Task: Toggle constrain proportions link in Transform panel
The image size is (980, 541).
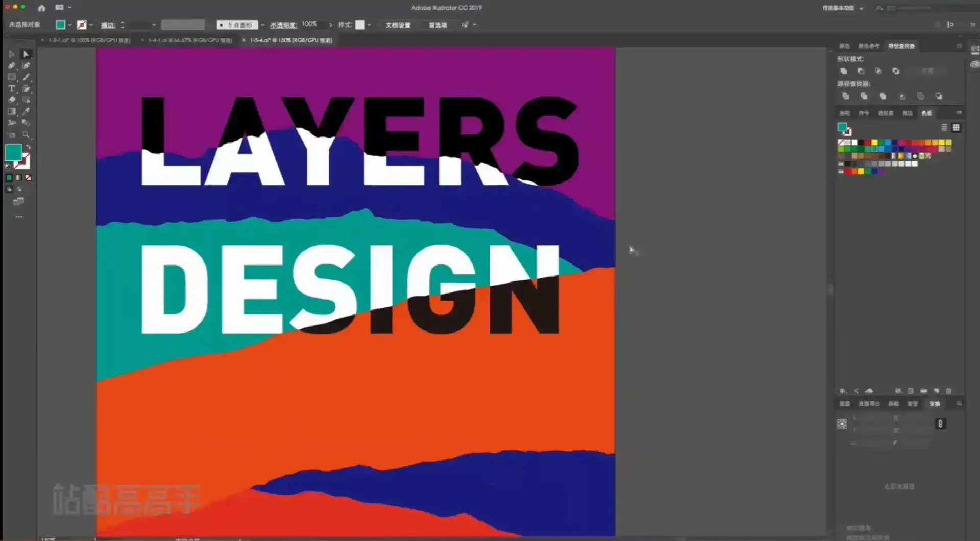Action: (940, 424)
